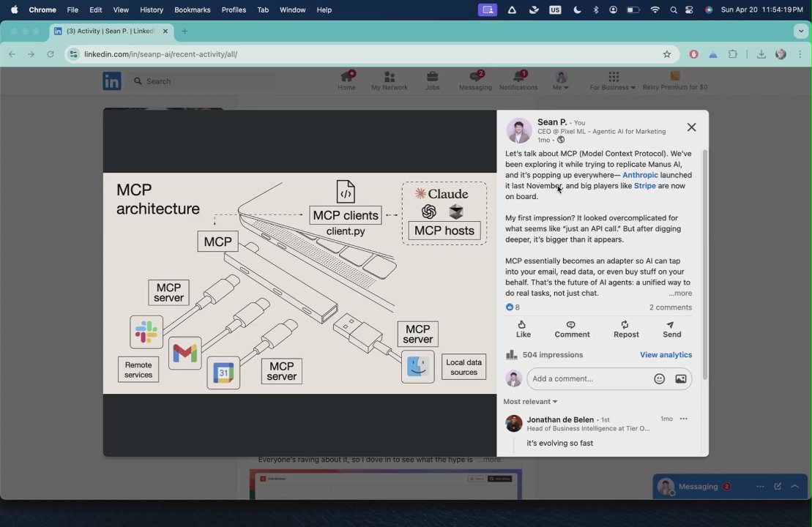Send the post via message

[671, 329]
